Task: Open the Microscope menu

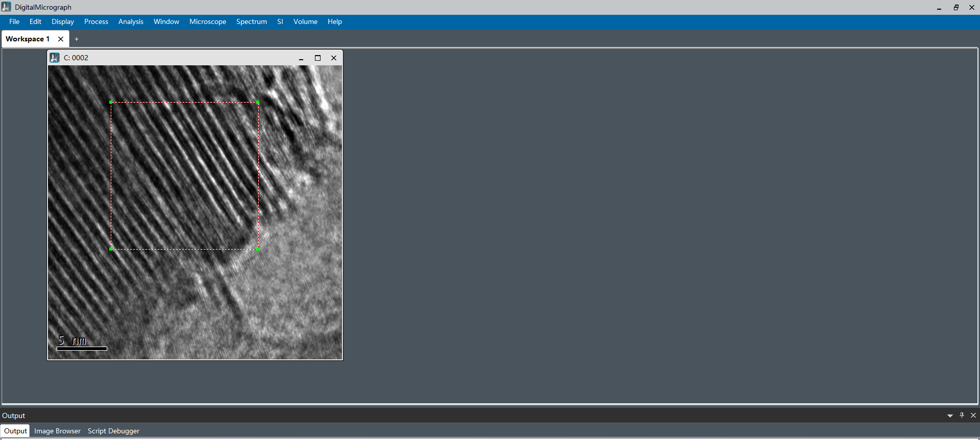Action: point(208,21)
